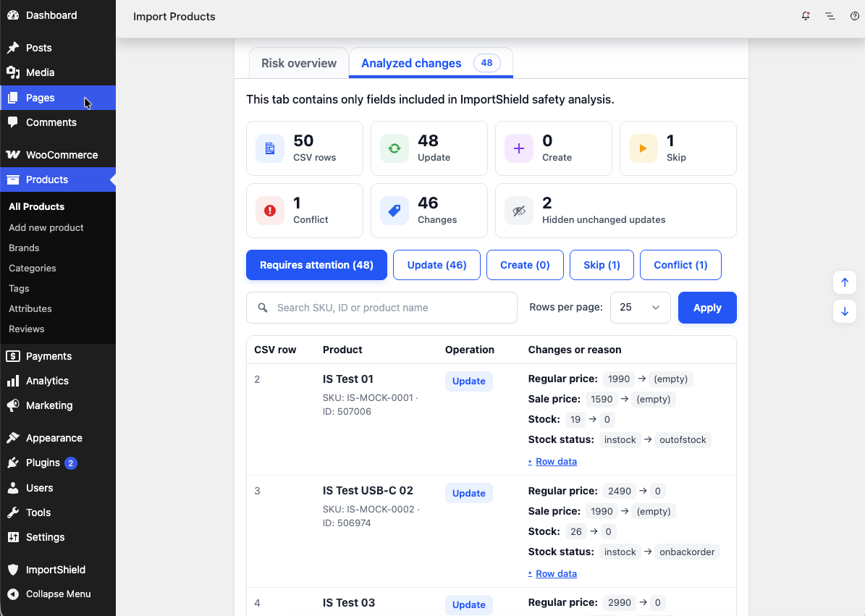Click the Plugins update count badge

pyautogui.click(x=71, y=463)
